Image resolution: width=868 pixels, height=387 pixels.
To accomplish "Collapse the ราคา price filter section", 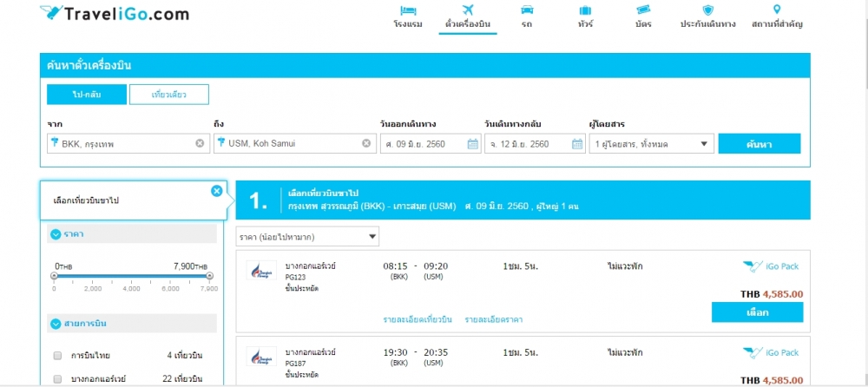I will (56, 234).
